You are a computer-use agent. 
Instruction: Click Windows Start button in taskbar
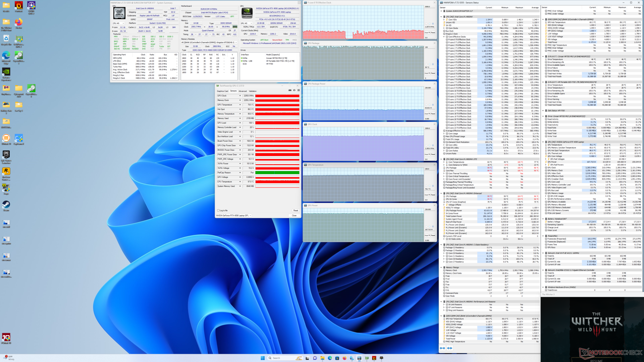(263, 358)
